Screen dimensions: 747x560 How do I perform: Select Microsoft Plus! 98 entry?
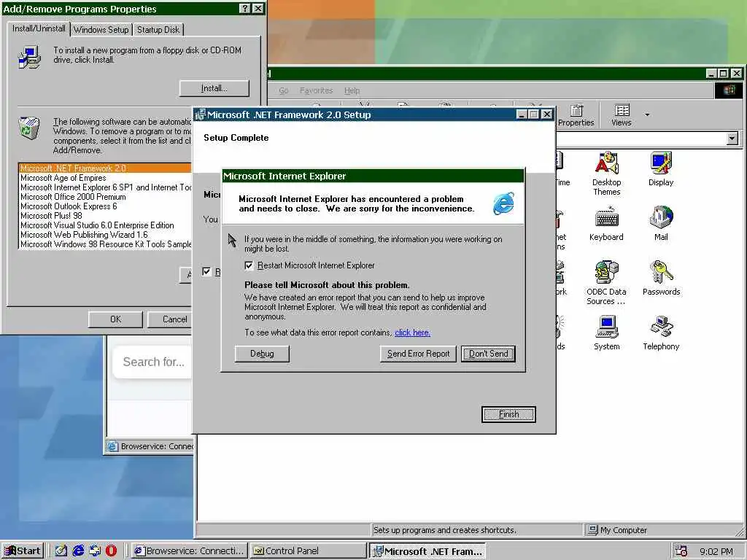click(105, 216)
